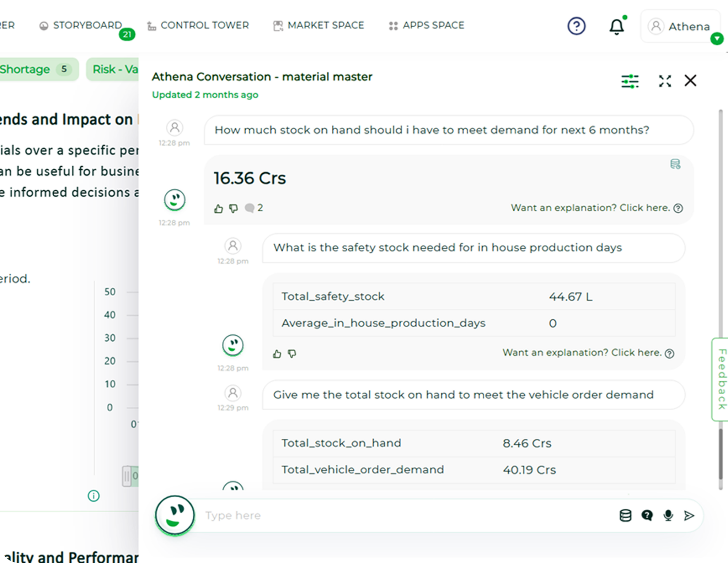Expand the Athena conversation panel to fullscreen
728x563 pixels.
click(665, 81)
